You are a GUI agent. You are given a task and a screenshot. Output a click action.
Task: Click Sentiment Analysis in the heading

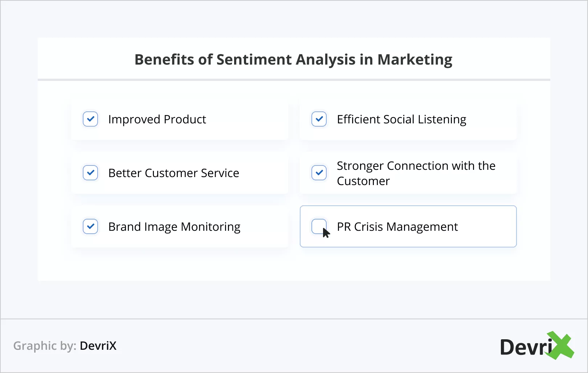286,60
